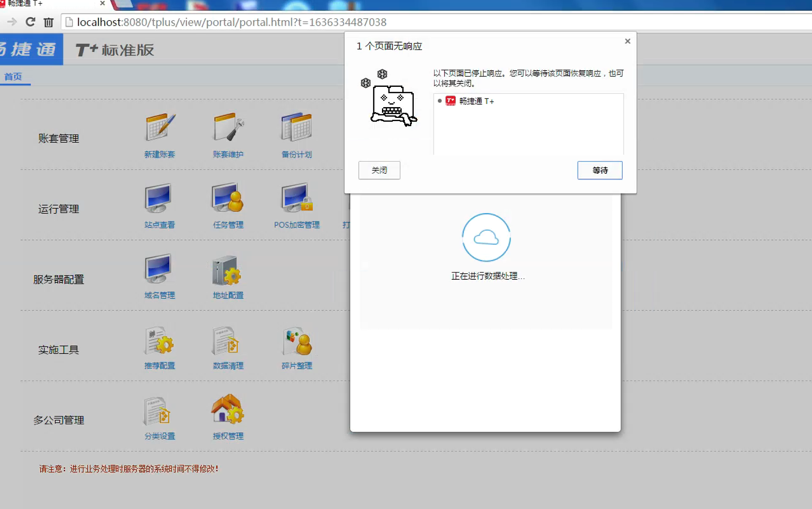Open the 账套维护 icon
The image size is (812, 509).
(228, 127)
